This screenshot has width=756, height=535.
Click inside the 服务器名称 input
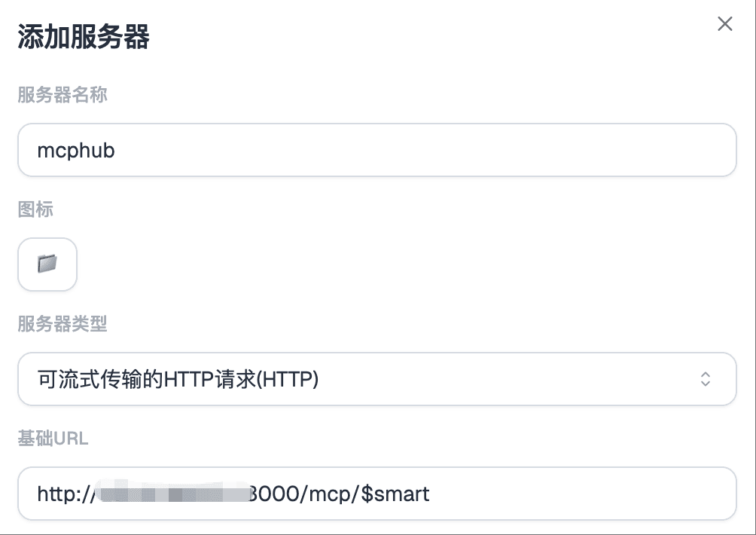tap(376, 150)
